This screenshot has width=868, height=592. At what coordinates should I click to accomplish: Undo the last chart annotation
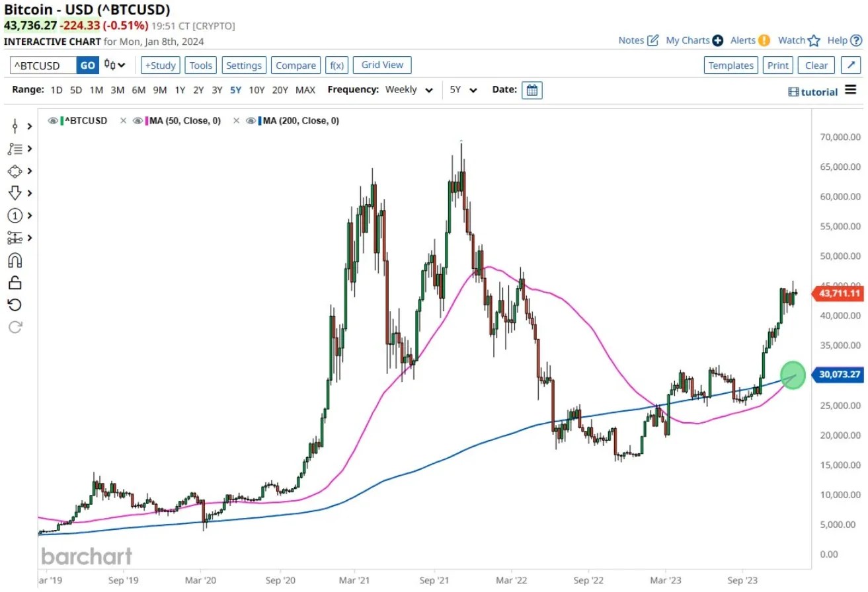(15, 305)
